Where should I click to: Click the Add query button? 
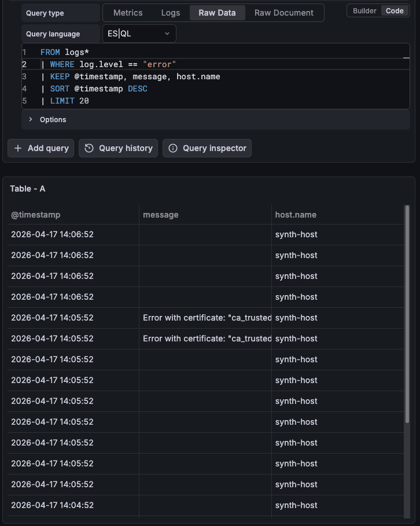coord(41,148)
